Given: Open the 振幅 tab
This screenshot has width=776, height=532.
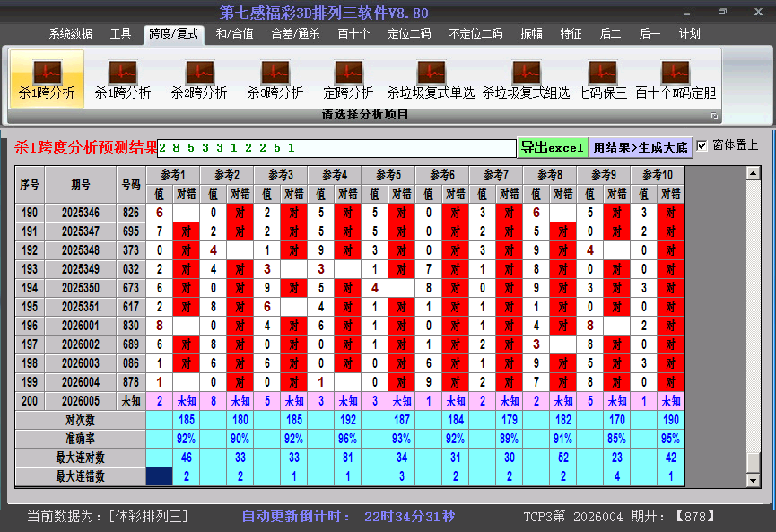Looking at the screenshot, I should (x=532, y=34).
